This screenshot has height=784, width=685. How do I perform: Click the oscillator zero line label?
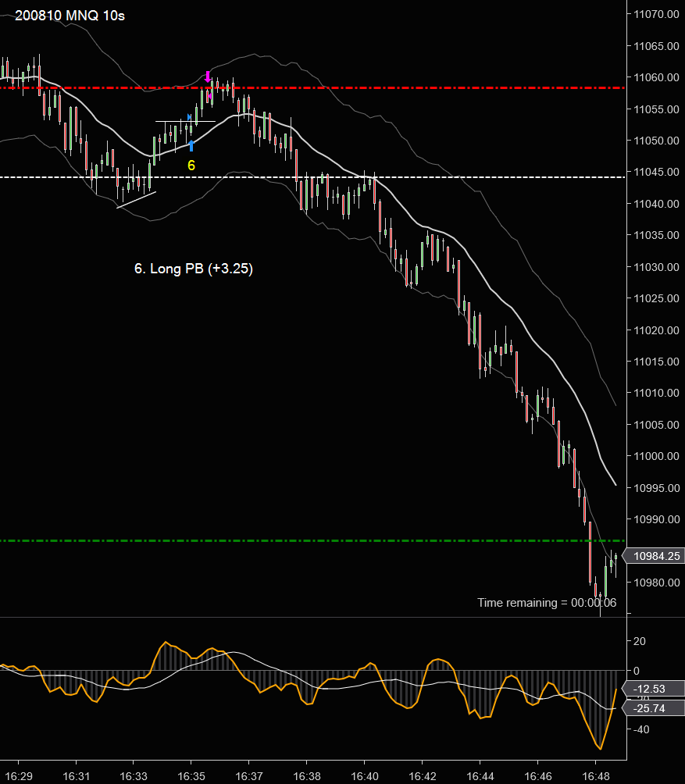point(636,671)
